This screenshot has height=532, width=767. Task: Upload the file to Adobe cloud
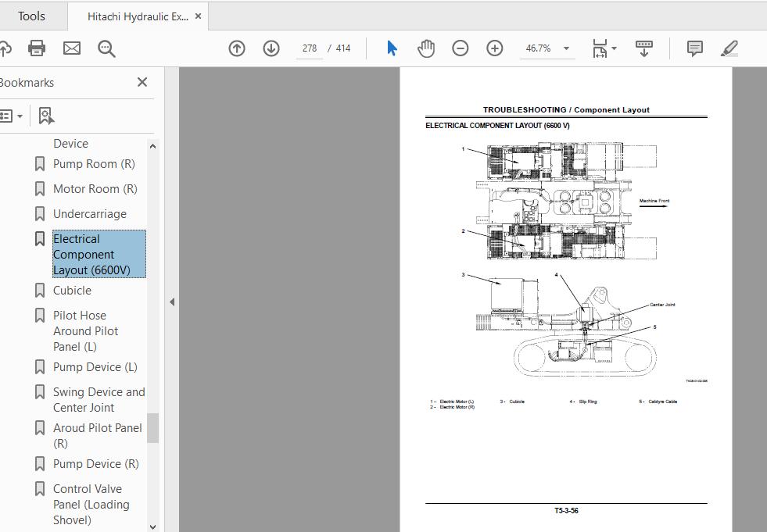pyautogui.click(x=6, y=48)
